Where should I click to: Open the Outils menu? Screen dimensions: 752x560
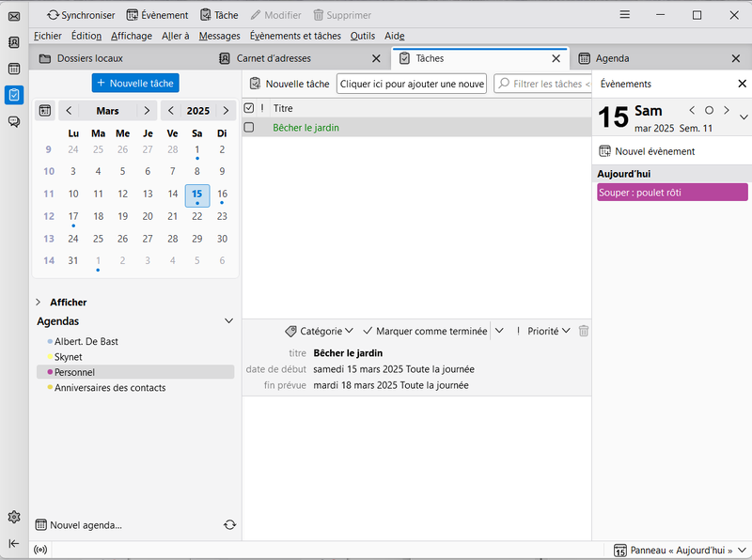pyautogui.click(x=363, y=36)
